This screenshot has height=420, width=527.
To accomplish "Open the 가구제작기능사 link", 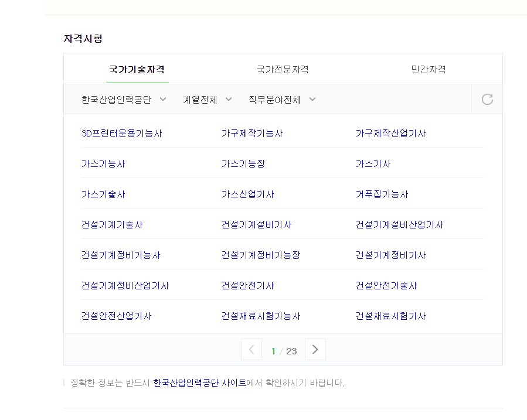I will click(x=252, y=134).
